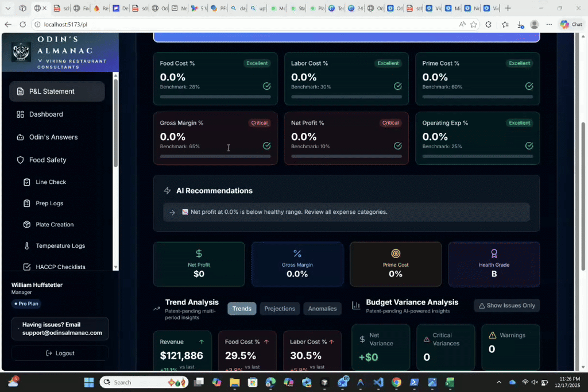Viewport: 588px width, 392px height.
Task: Click the Prime Cost target icon card
Action: click(x=396, y=264)
